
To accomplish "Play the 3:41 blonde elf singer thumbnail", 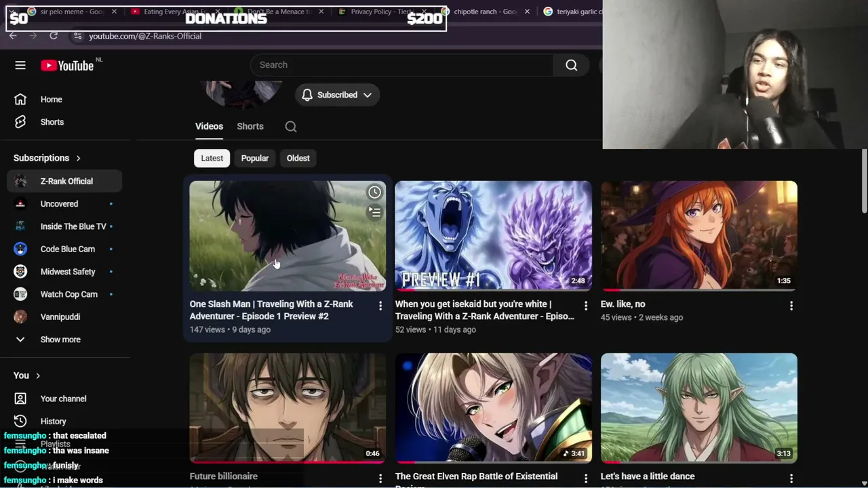I will pyautogui.click(x=493, y=408).
